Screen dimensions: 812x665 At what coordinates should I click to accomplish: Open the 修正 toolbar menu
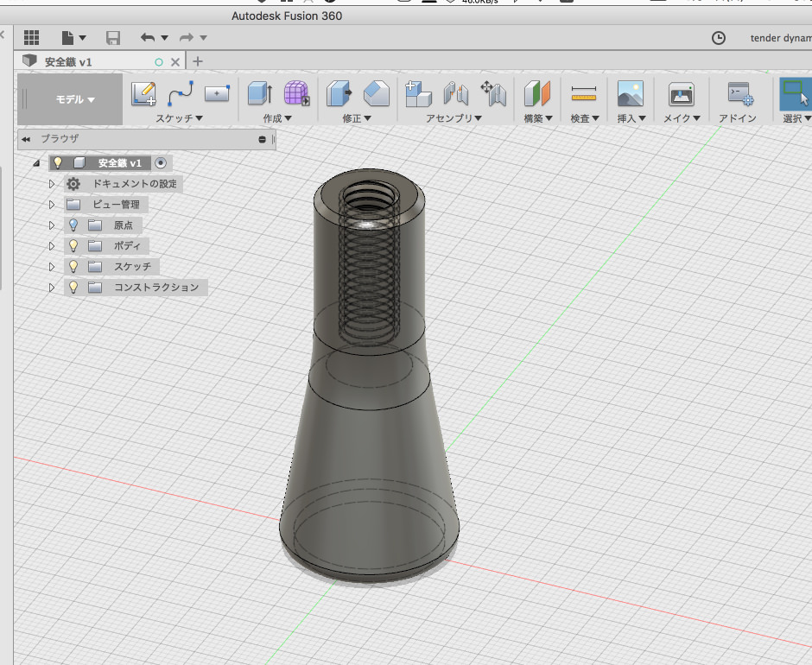[x=357, y=118]
